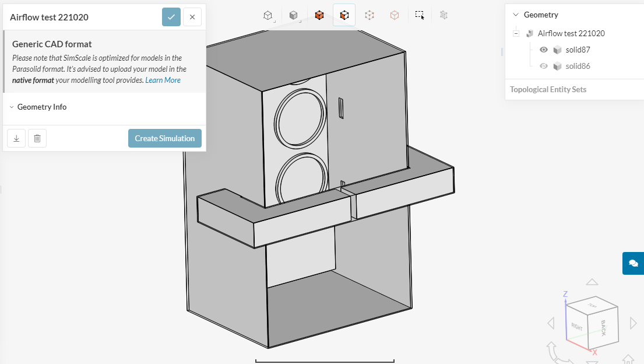The width and height of the screenshot is (644, 364).
Task: Open the Learn More link
Action: 163,80
